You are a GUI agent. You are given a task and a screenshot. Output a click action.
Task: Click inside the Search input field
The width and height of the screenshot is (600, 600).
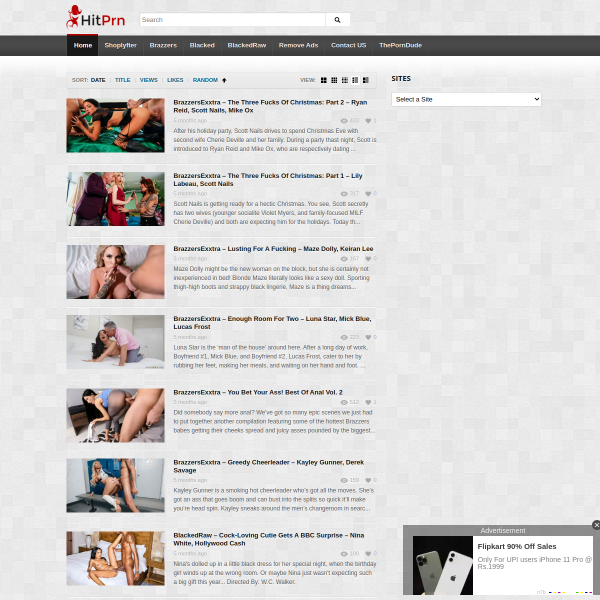click(x=232, y=20)
